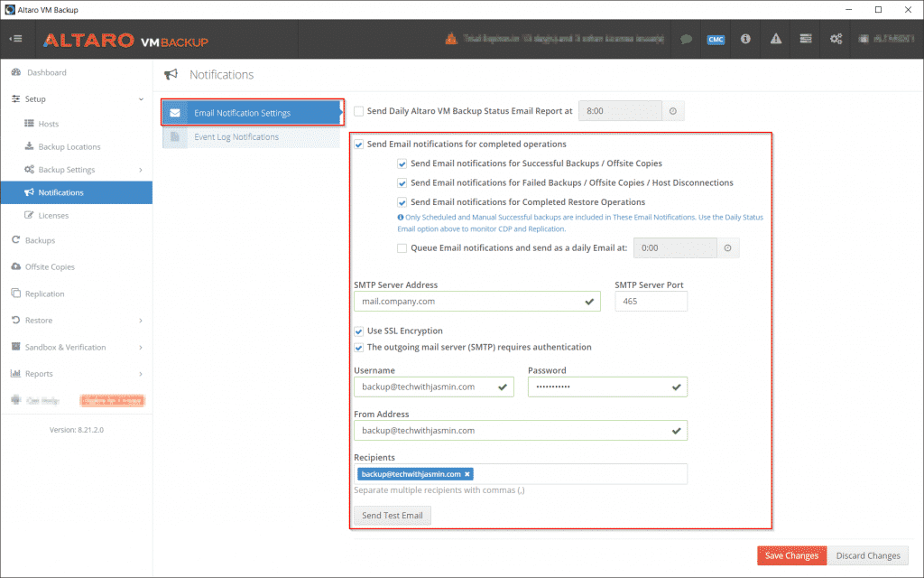Toggle notifications for Completed Restore Operations

[x=402, y=203]
